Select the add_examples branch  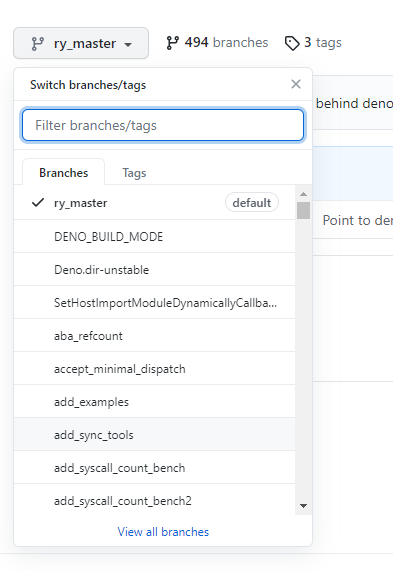(x=154, y=402)
